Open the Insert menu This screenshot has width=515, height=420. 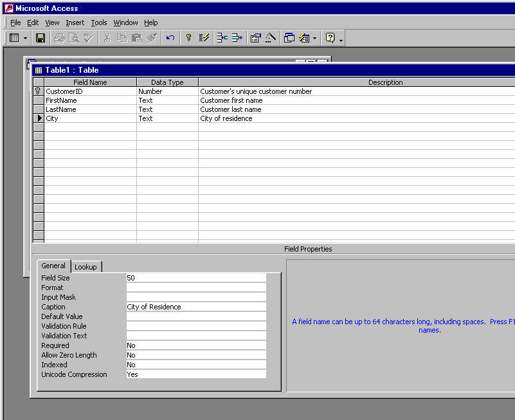[x=75, y=23]
